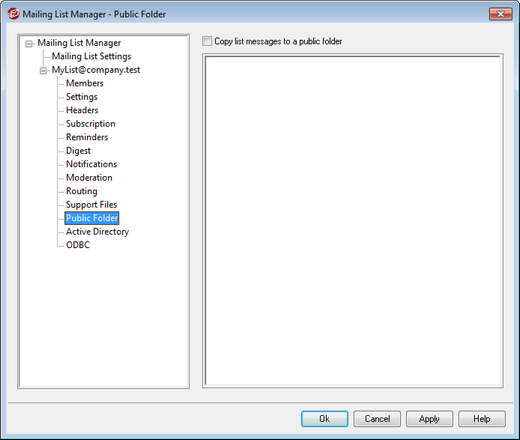
Task: Select the Headers page
Action: [82, 110]
